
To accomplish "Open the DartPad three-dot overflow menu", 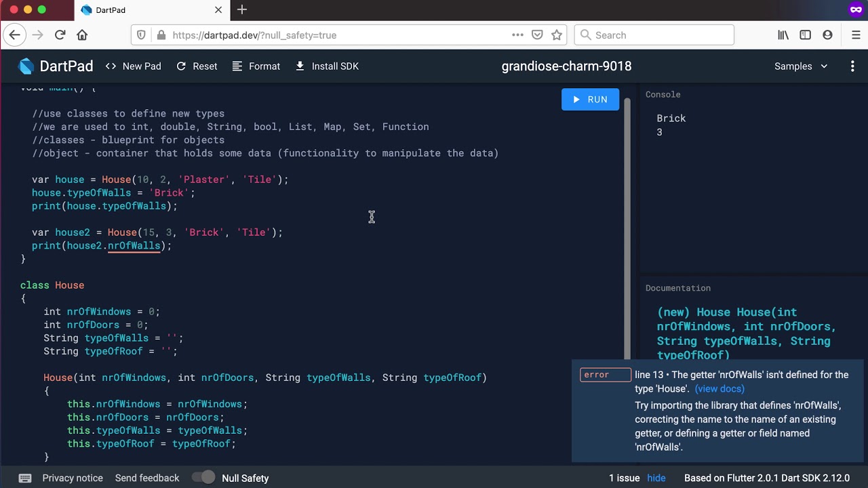I will 852,66.
